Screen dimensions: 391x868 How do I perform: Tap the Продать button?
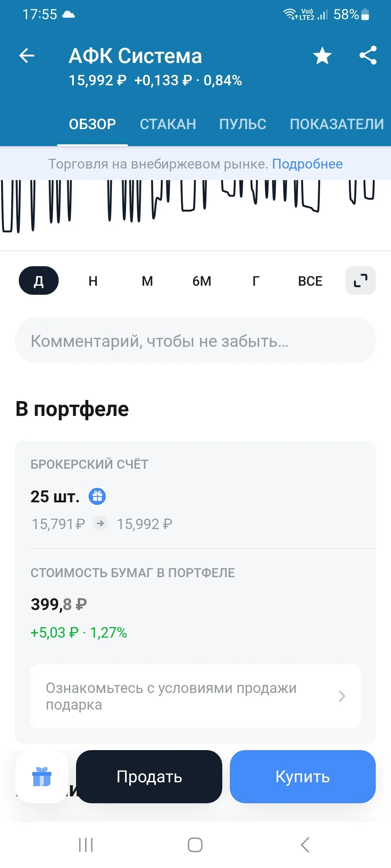tap(149, 776)
